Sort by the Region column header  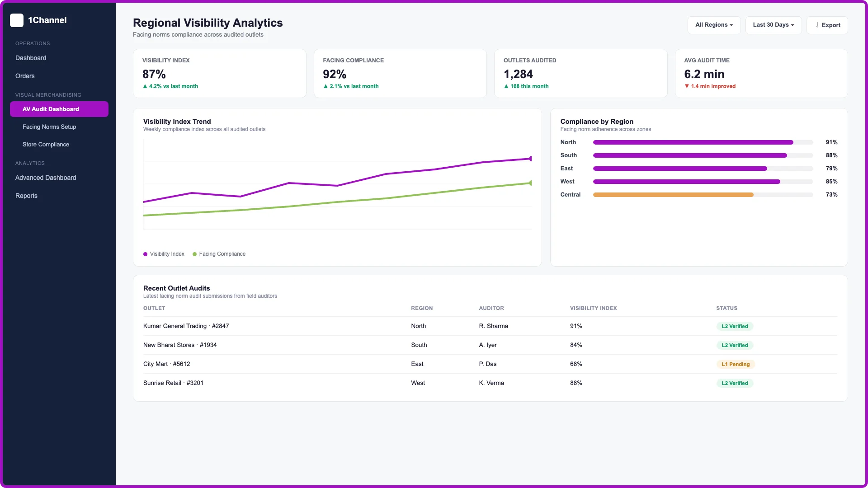tap(422, 308)
